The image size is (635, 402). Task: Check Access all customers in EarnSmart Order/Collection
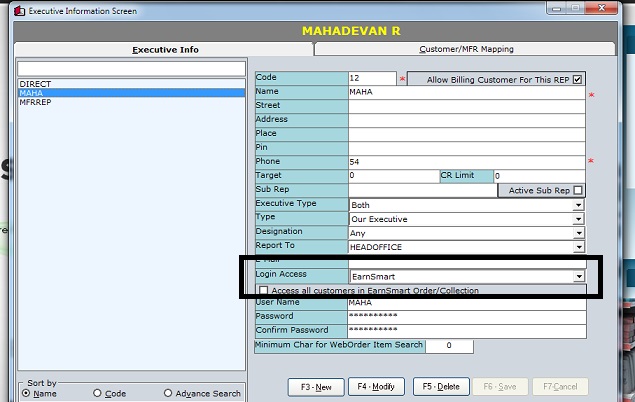point(263,291)
